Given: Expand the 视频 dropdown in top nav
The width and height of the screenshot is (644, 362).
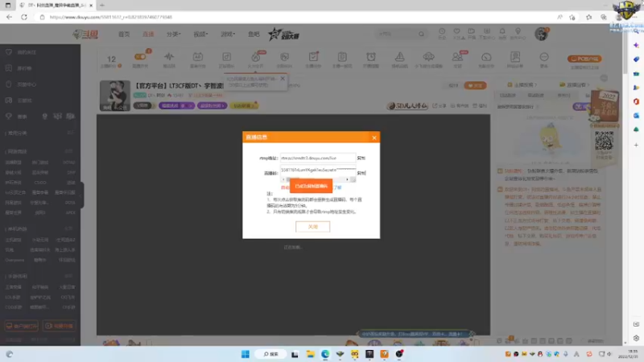Looking at the screenshot, I should pyautogui.click(x=200, y=34).
